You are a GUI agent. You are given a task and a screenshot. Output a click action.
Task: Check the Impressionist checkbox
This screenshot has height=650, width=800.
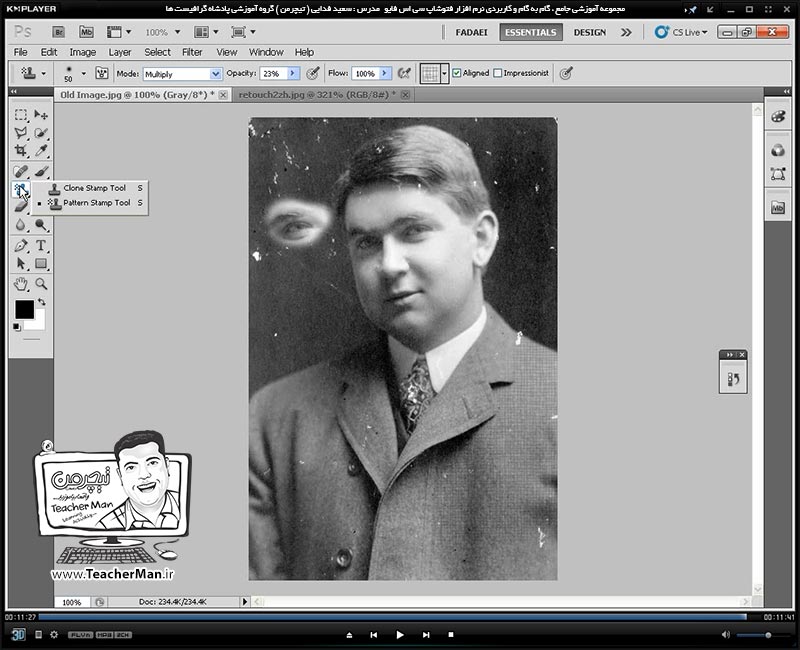(497, 73)
